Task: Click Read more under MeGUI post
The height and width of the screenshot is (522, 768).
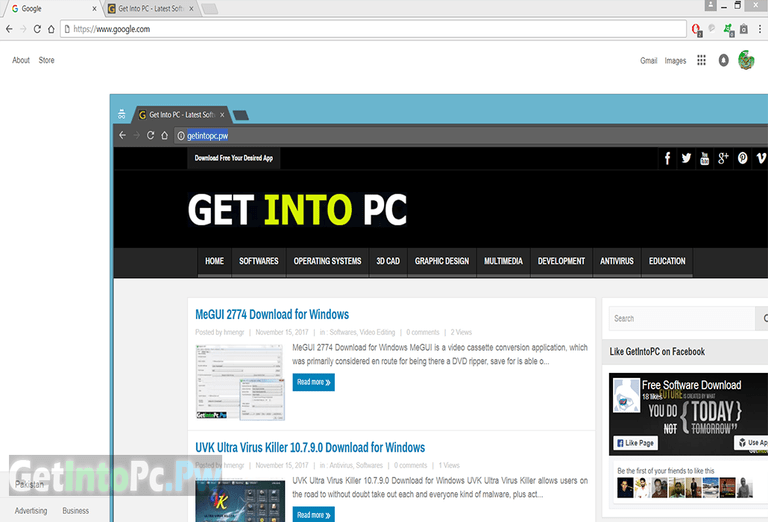Action: coord(313,382)
